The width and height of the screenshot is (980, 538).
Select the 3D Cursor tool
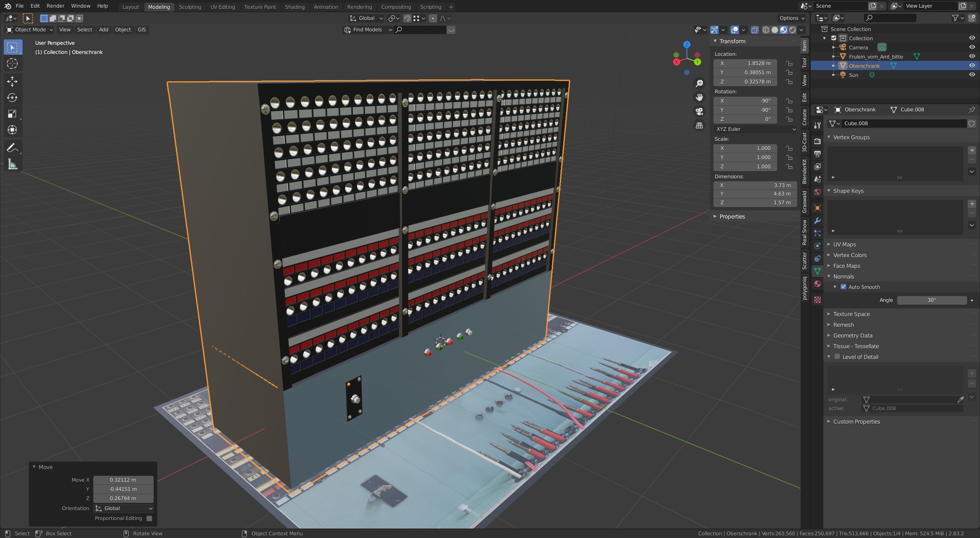tap(12, 64)
